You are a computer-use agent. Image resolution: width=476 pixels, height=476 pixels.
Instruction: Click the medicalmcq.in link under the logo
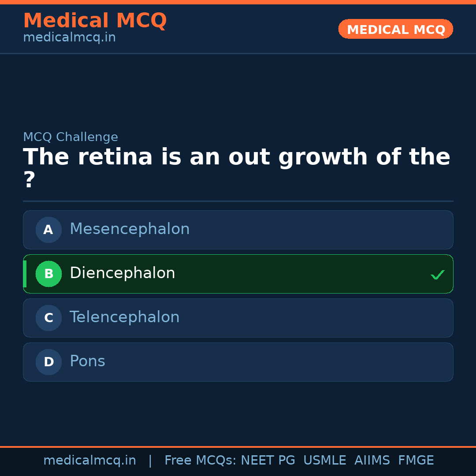click(x=69, y=37)
